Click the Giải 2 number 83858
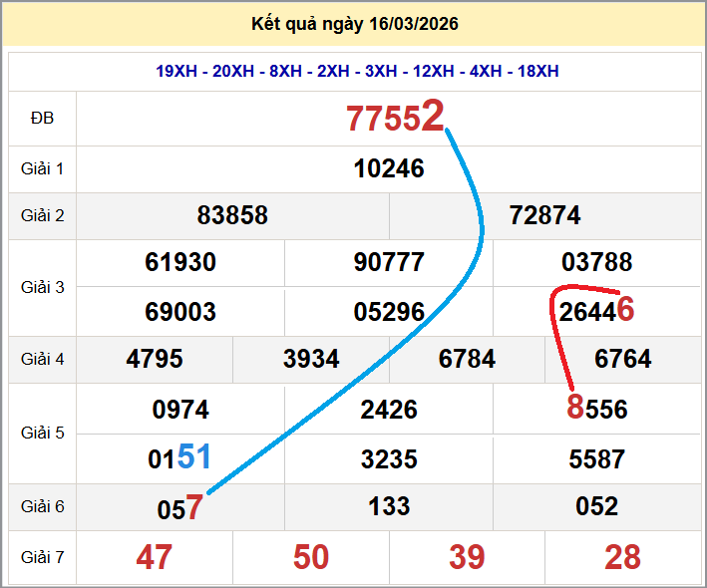The height and width of the screenshot is (588, 707). (232, 215)
